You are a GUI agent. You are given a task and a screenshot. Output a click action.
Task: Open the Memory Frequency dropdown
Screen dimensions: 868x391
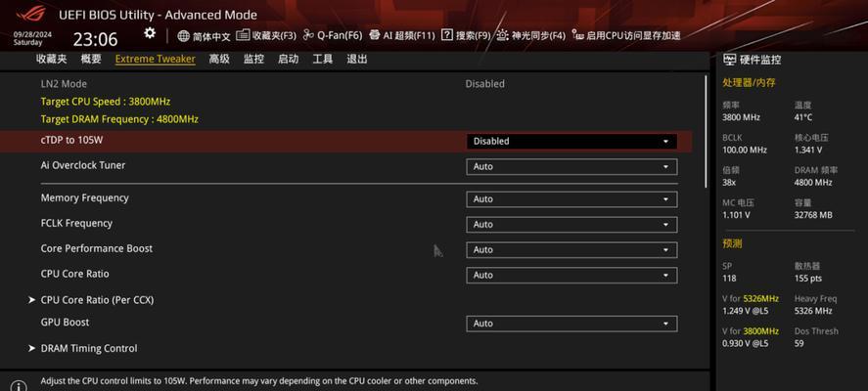[x=571, y=199]
